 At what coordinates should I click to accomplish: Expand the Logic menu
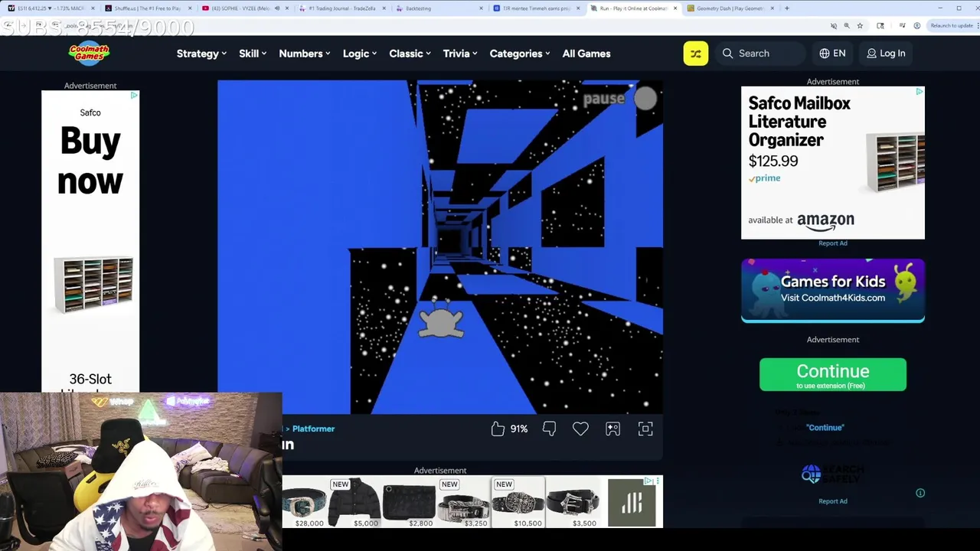pos(360,54)
